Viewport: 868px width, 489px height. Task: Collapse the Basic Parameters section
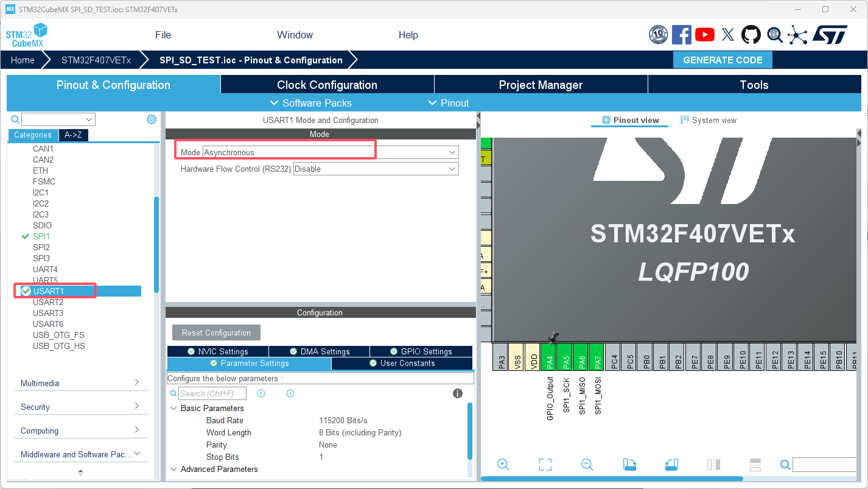tap(175, 408)
